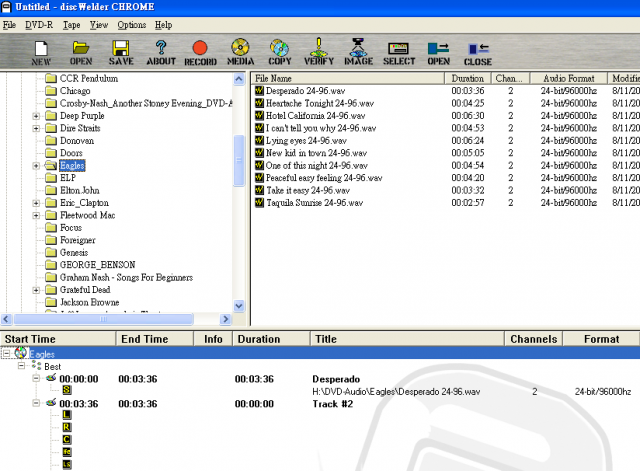Open the File menu

coord(9,25)
